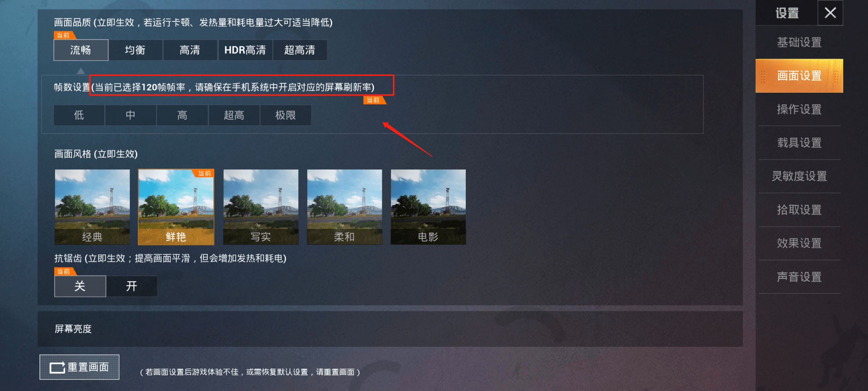Close the settings panel with the X
This screenshot has height=391, width=868.
click(830, 13)
